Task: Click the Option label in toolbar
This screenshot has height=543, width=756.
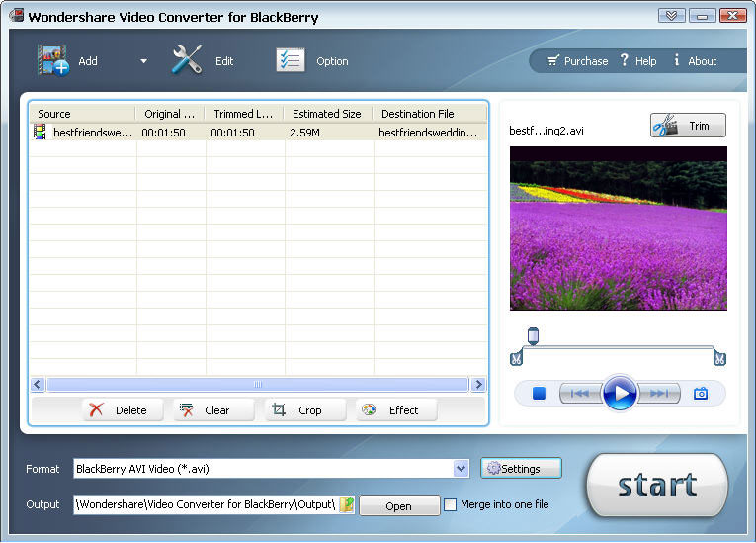Action: click(x=332, y=61)
